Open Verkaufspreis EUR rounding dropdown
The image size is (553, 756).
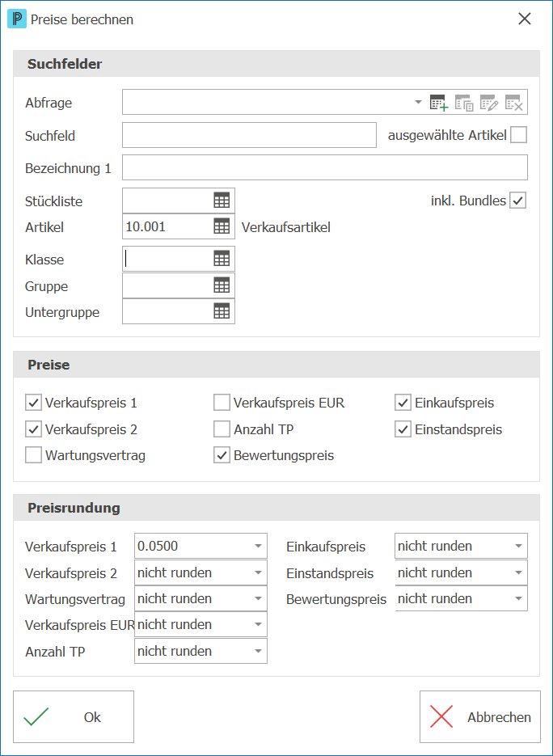[259, 625]
